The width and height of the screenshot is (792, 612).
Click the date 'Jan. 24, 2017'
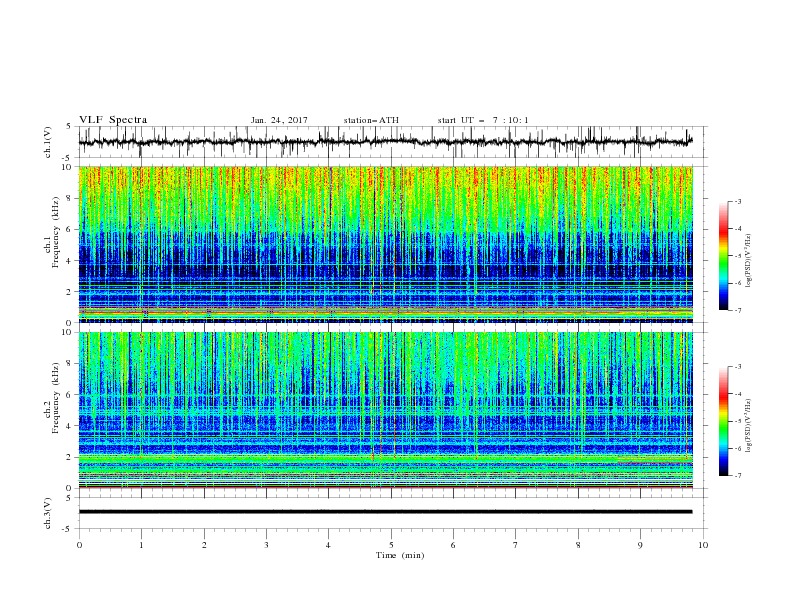tap(279, 120)
